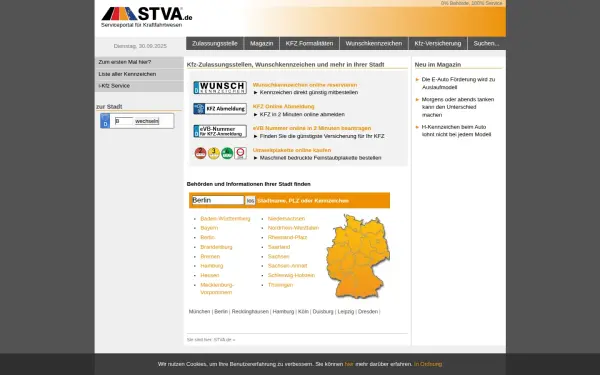Open Hamburg in the bottom city row

pyautogui.click(x=283, y=312)
